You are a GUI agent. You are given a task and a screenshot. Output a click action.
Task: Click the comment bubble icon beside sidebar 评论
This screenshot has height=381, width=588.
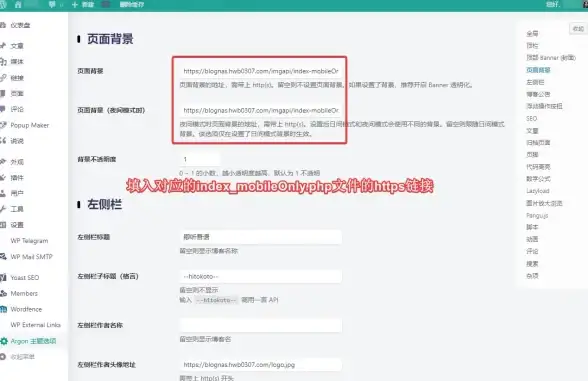3,109
